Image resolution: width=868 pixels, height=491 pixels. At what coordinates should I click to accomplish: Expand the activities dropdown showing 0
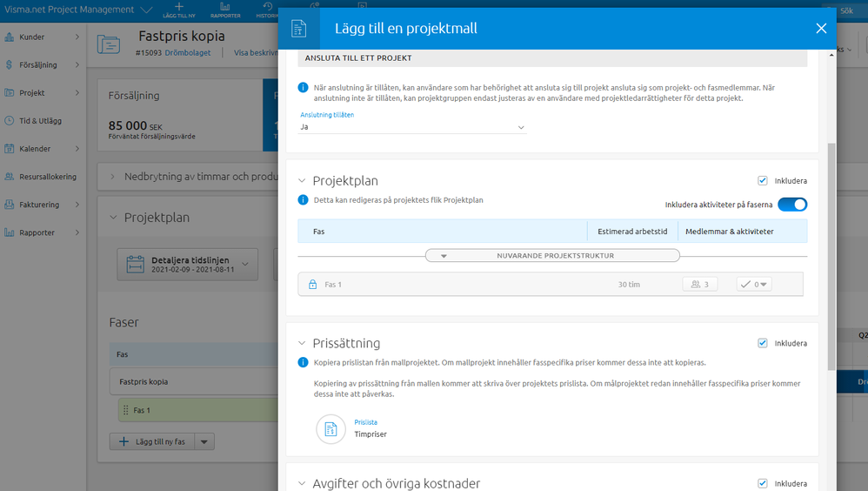[x=753, y=284]
